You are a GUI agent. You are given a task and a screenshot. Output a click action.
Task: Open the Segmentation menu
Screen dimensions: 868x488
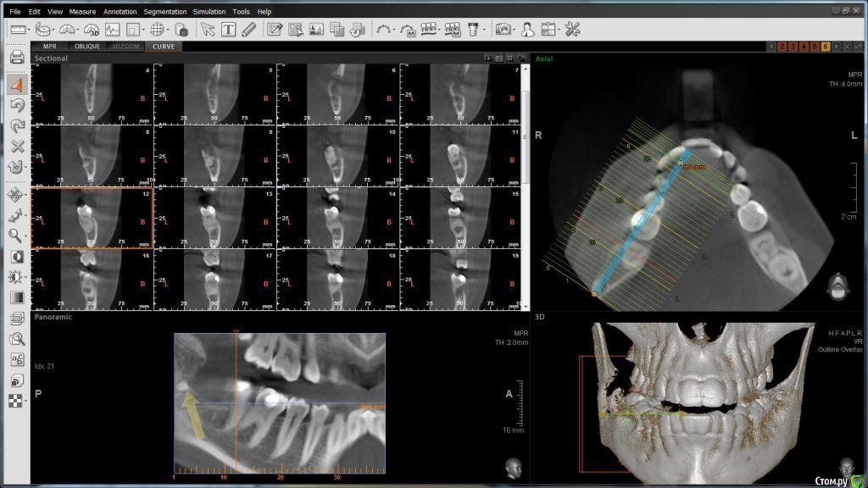tap(165, 12)
